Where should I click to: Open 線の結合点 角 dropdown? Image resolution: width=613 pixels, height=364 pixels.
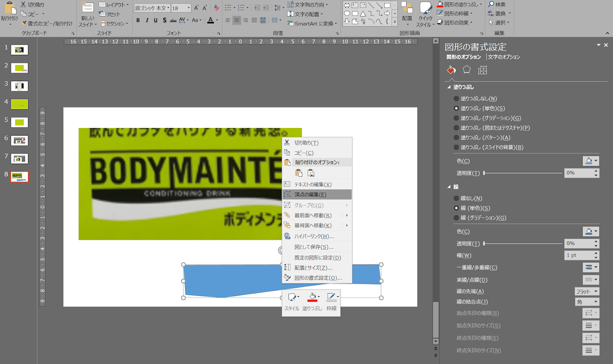pos(587,302)
